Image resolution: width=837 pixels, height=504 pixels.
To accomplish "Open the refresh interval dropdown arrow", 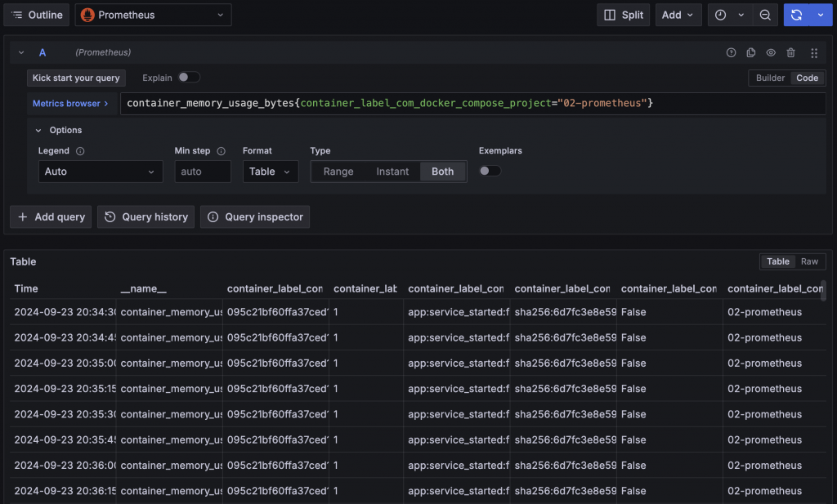I will 821,15.
